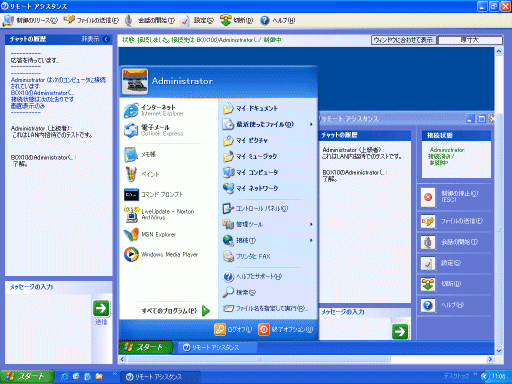Viewport: 512px width, 384px height.
Task: Open Control Panel menu entry
Action: point(255,208)
